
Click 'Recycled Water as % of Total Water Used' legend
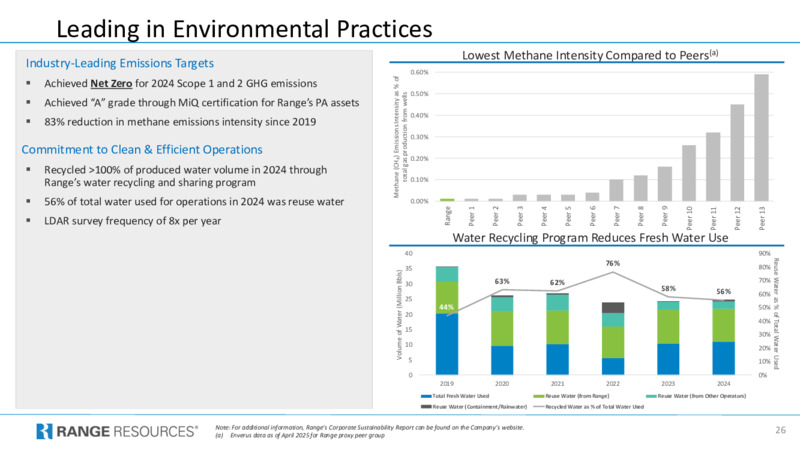point(589,407)
